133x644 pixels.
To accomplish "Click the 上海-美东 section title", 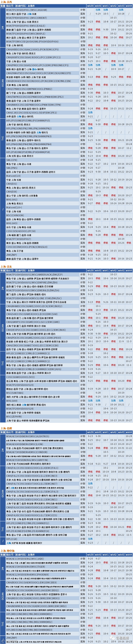I will 6,266.
